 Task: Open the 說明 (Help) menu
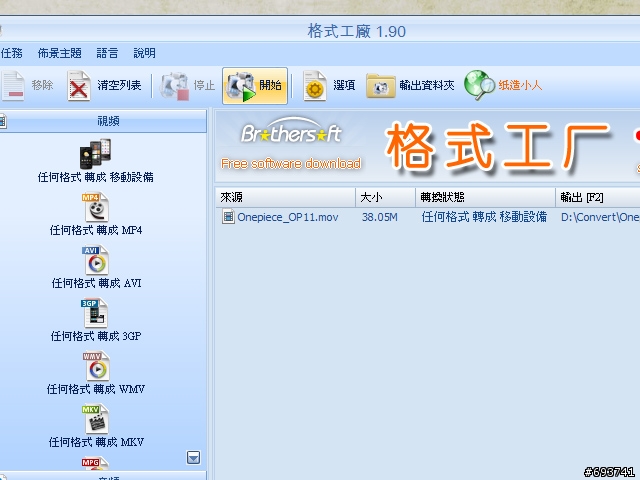click(144, 53)
